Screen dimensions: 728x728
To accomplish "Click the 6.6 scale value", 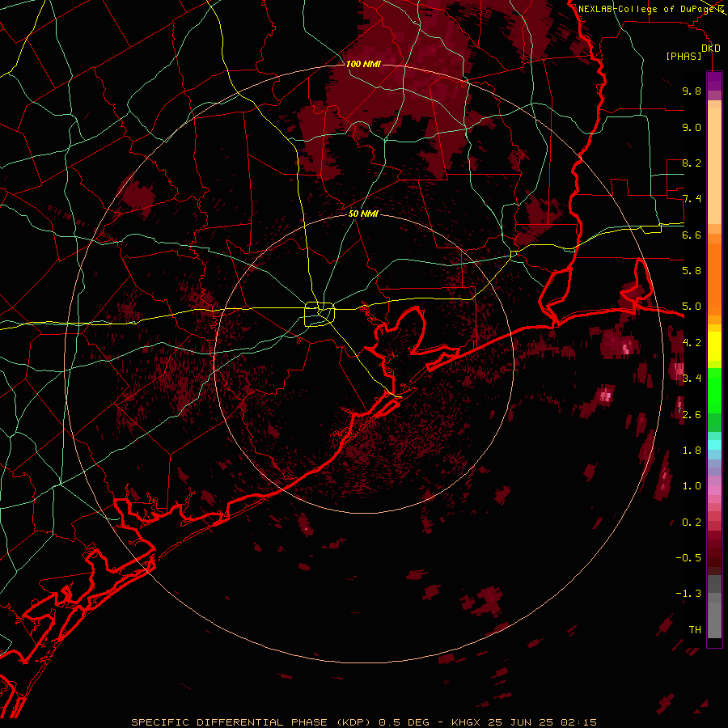I will [x=692, y=235].
